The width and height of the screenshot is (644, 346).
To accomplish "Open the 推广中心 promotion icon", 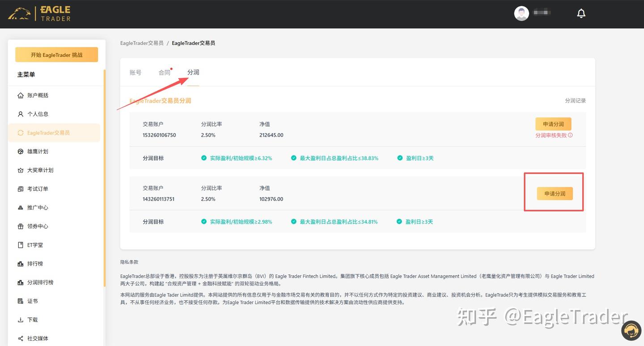I will (20, 207).
